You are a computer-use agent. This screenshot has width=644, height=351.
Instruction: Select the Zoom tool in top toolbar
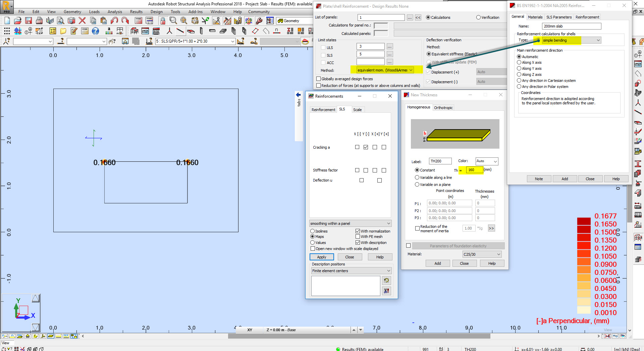tap(173, 20)
